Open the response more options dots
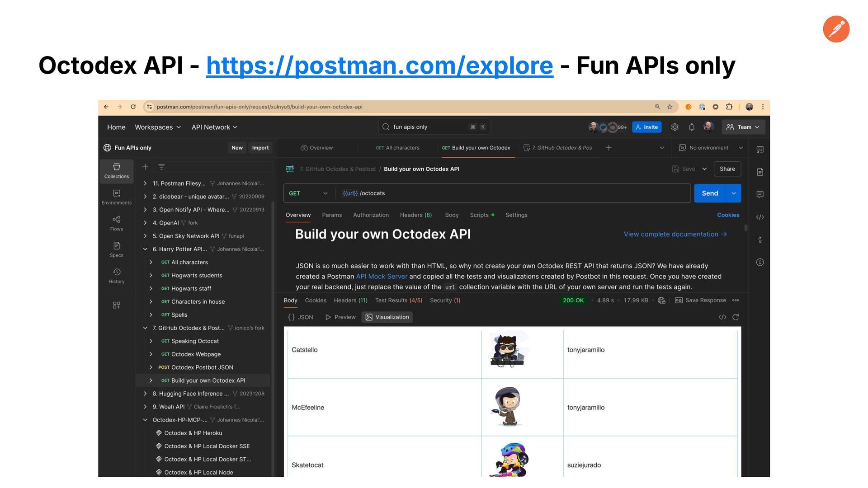The height and width of the screenshot is (488, 868). (736, 300)
